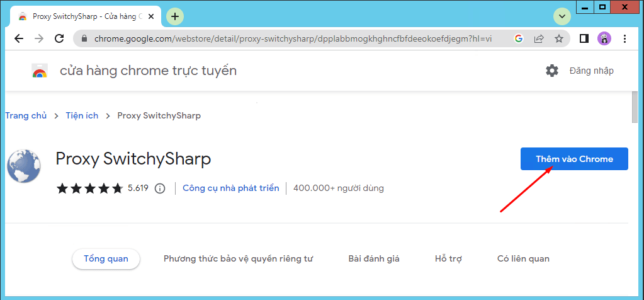Open the Tiện ích breadcrumb link
Screen dimensions: 644x300
click(82, 115)
